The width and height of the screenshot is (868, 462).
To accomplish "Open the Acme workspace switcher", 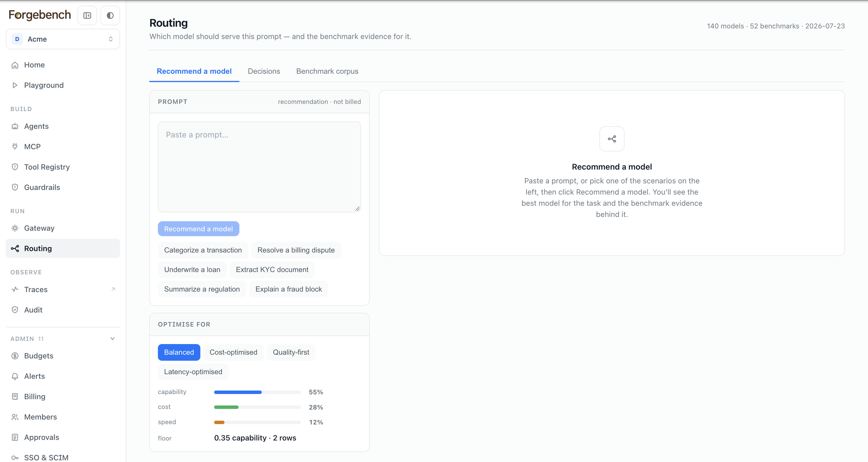I will (x=63, y=39).
